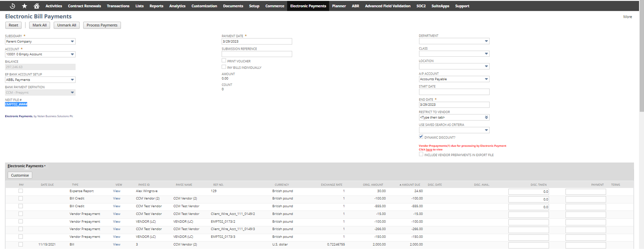Expand the Subsidiary dropdown
The width and height of the screenshot is (644, 250).
pyautogui.click(x=72, y=41)
